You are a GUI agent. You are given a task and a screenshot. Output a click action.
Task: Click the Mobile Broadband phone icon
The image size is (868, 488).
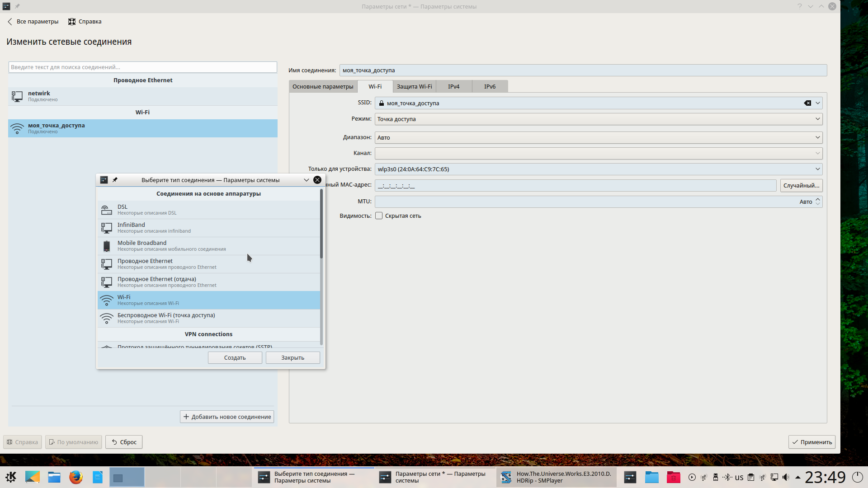(x=106, y=246)
